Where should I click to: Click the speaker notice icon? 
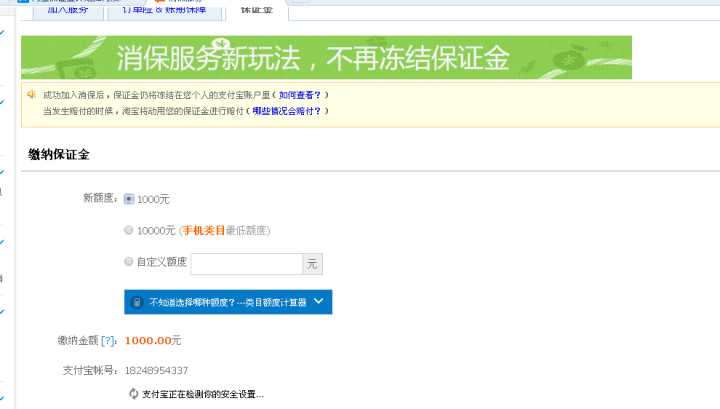point(31,95)
